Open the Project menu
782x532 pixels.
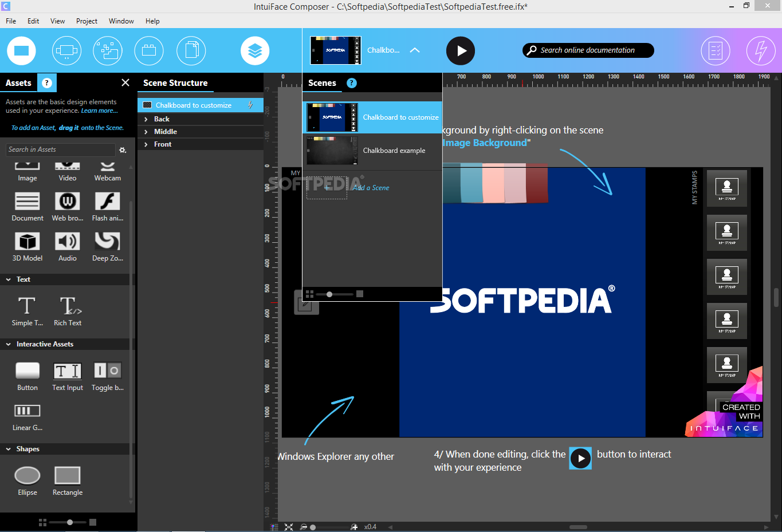click(87, 21)
